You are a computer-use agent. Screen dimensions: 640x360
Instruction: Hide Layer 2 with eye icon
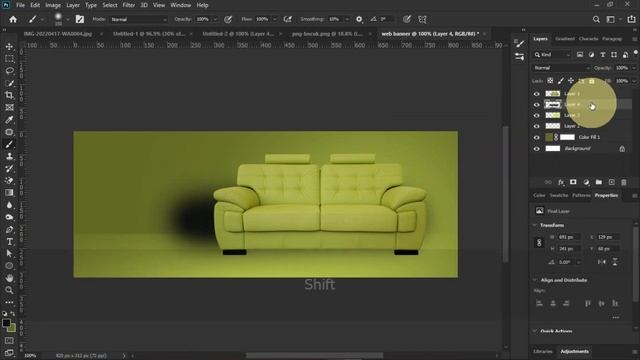click(537, 127)
